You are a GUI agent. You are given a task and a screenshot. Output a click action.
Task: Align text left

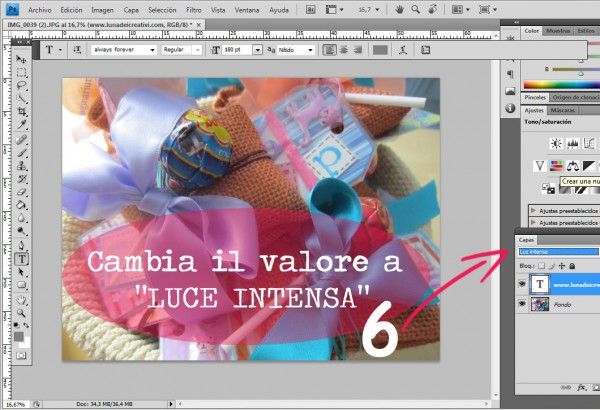coord(329,50)
